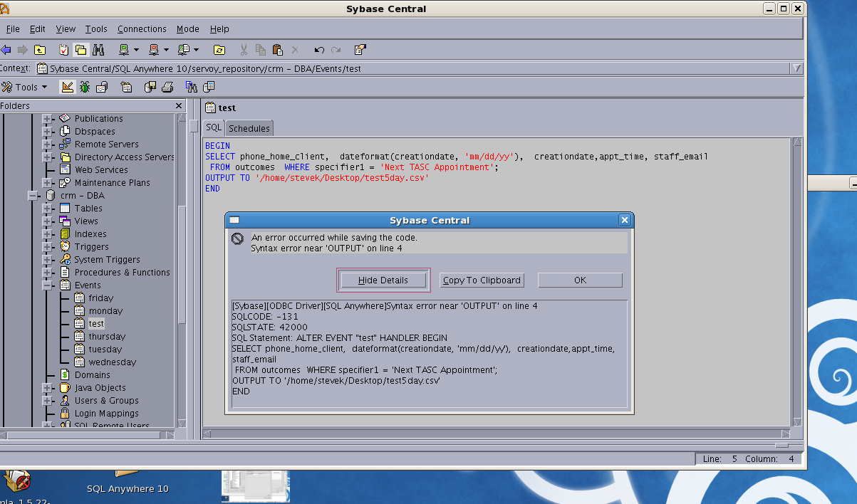Open the File menu
Image resolution: width=857 pixels, height=504 pixels.
[13, 29]
